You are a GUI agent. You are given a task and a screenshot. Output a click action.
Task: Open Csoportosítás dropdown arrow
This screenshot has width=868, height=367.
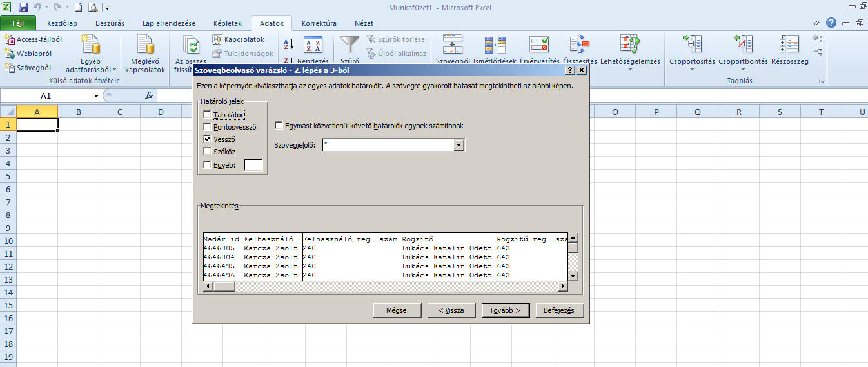692,70
